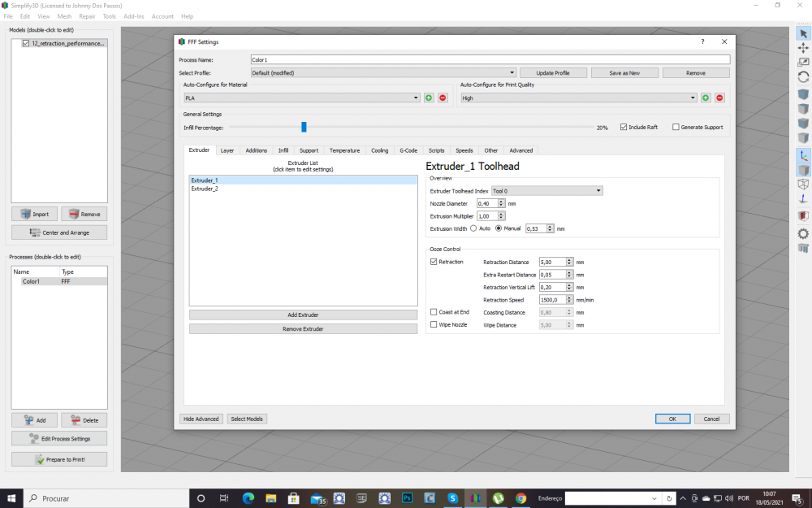Open the Select Profile dropdown

tap(384, 73)
